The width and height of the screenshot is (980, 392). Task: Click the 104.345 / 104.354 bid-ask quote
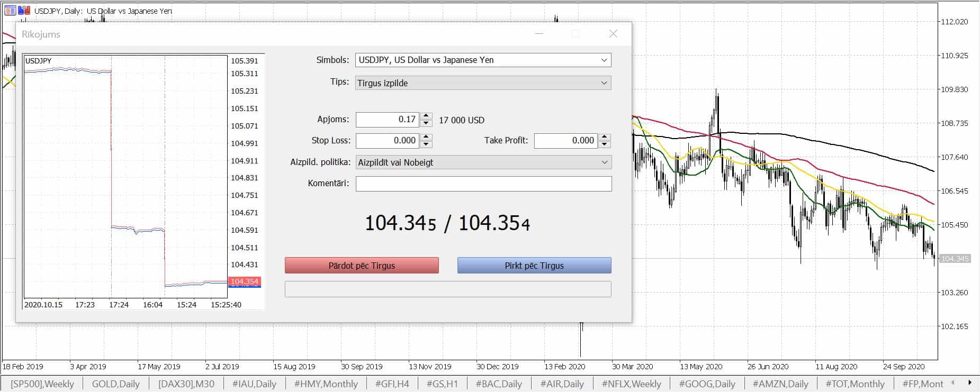point(447,223)
